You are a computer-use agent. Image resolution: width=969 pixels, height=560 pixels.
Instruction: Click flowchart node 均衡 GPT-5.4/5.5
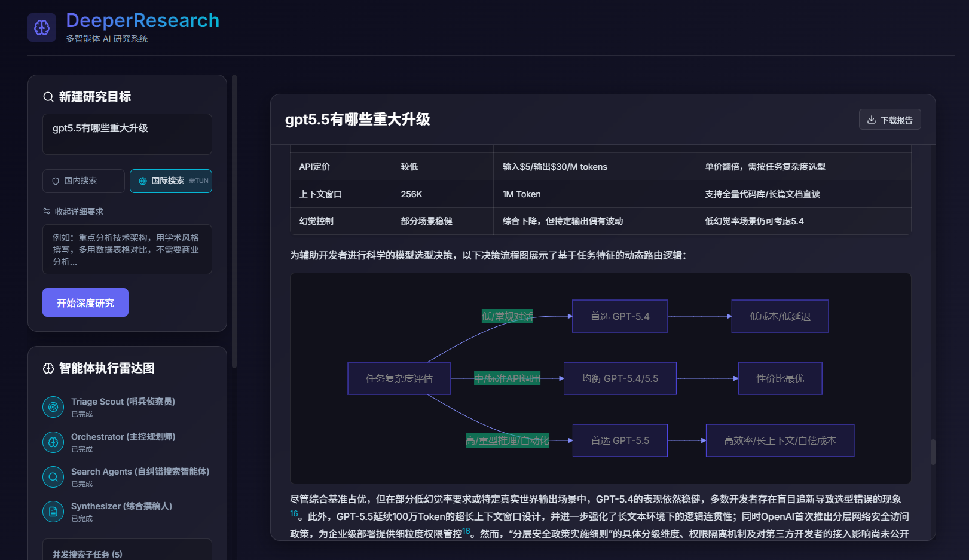tap(620, 378)
